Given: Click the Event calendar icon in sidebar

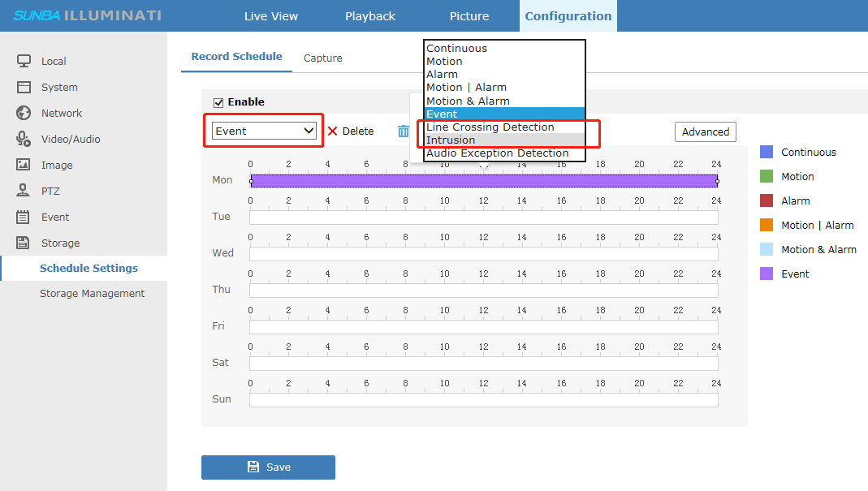Looking at the screenshot, I should (24, 217).
